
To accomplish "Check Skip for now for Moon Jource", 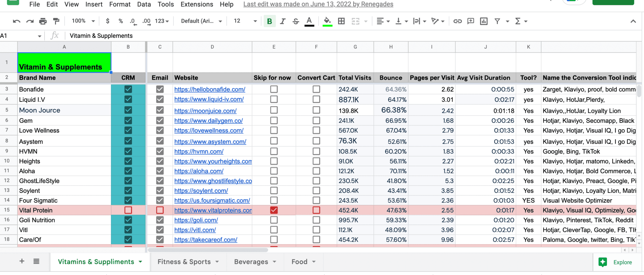I will (x=274, y=110).
